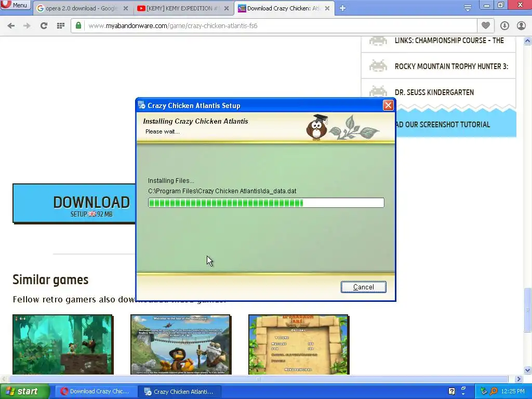Click invader icon beside Rocky Mountain Trophy Hunter

(378, 66)
